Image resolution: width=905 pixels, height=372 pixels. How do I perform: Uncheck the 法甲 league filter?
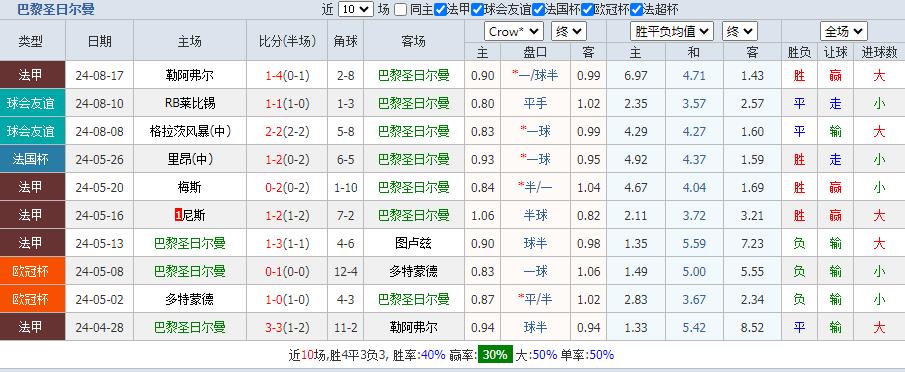coord(440,10)
